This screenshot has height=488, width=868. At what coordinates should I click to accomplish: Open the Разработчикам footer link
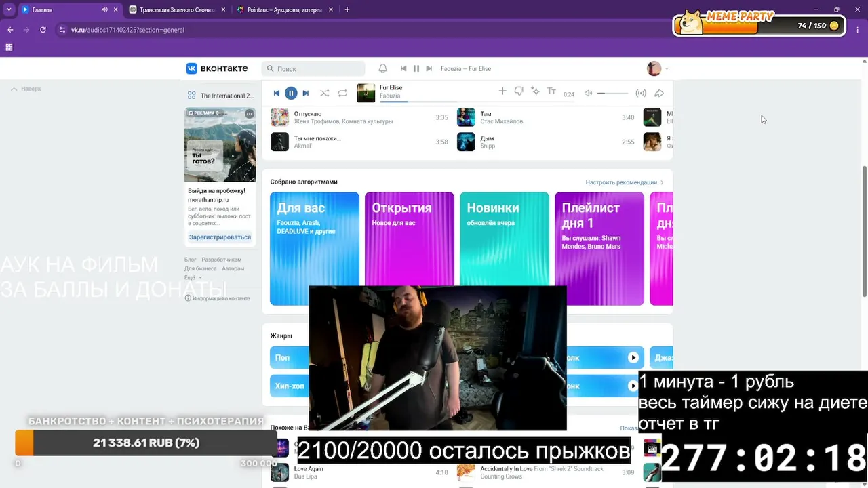222,260
